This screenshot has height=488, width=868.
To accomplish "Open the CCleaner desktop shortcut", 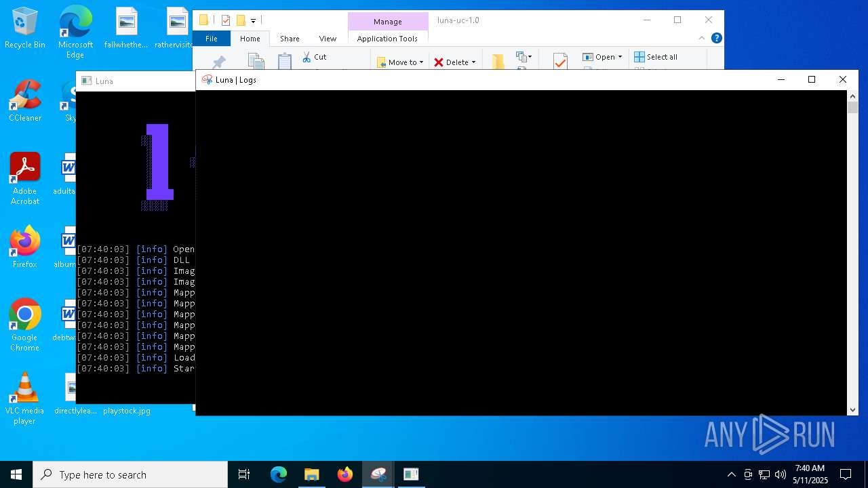I will pyautogui.click(x=25, y=101).
